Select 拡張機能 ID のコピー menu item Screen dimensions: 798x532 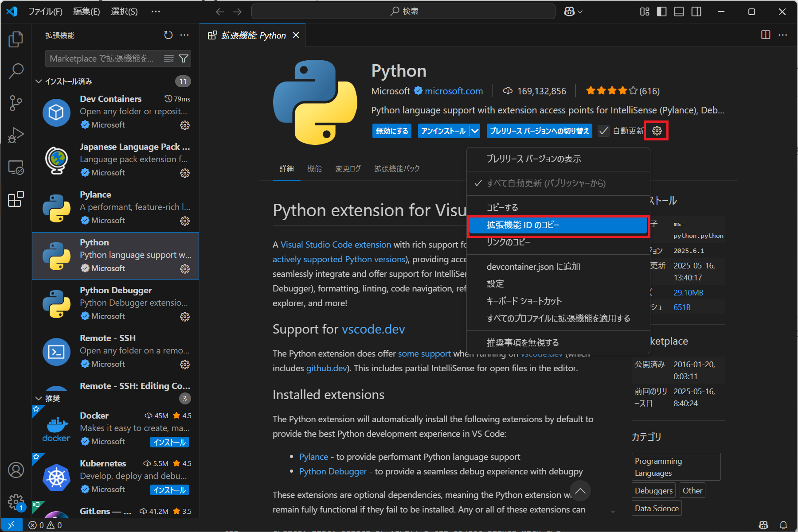[x=558, y=225]
